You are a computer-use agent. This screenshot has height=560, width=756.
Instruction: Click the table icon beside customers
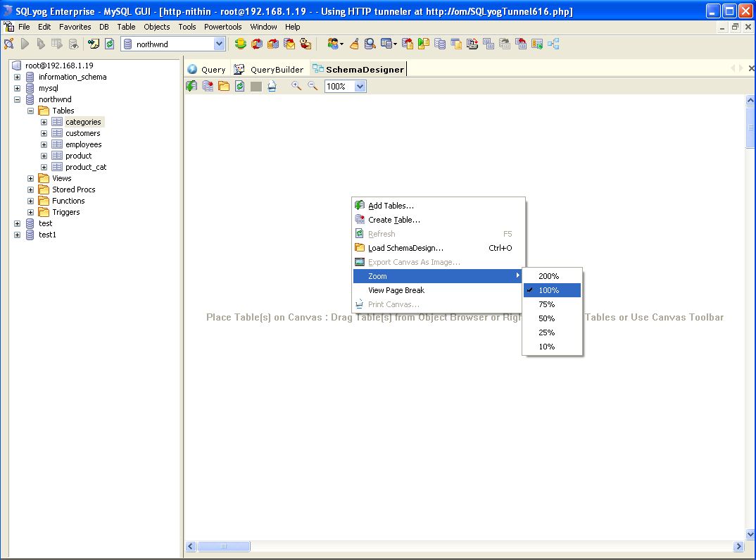tap(57, 133)
